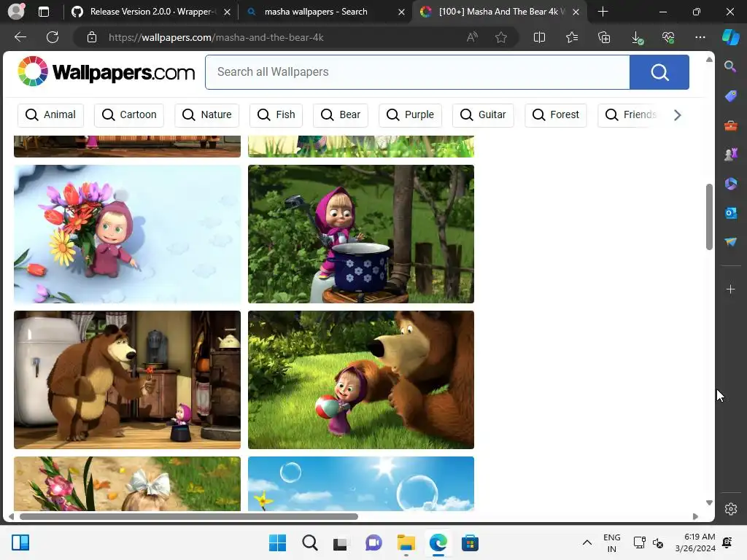The image size is (747, 560).
Task: Open a new browser tab
Action: (603, 12)
